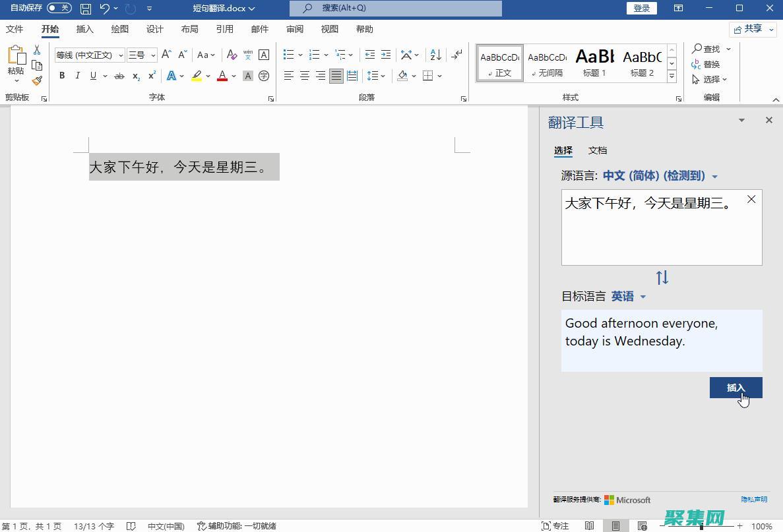Click in the 搜索 search box
The image size is (783, 532).
coord(396,9)
